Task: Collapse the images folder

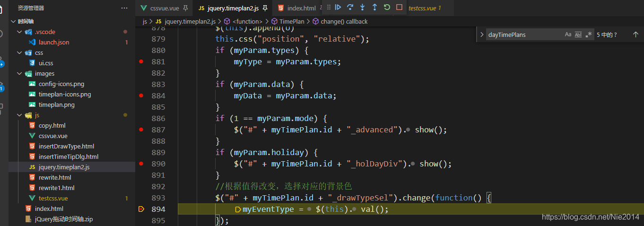Action: click(x=19, y=73)
